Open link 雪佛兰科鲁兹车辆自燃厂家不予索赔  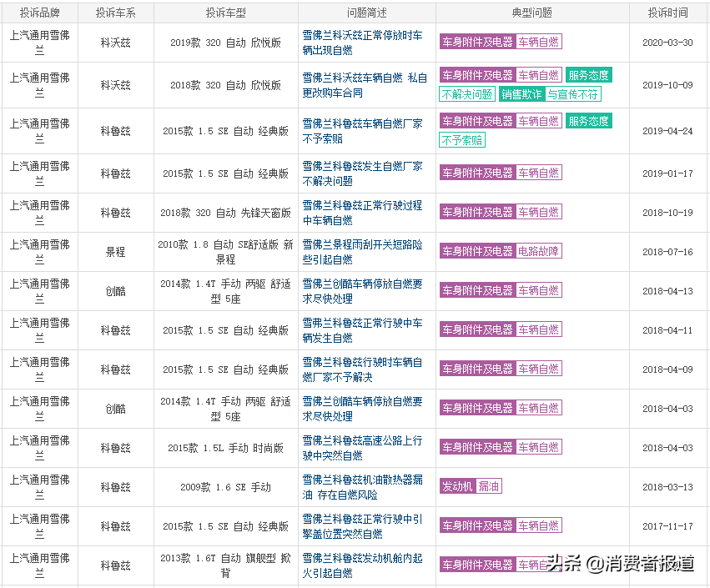coord(363,131)
